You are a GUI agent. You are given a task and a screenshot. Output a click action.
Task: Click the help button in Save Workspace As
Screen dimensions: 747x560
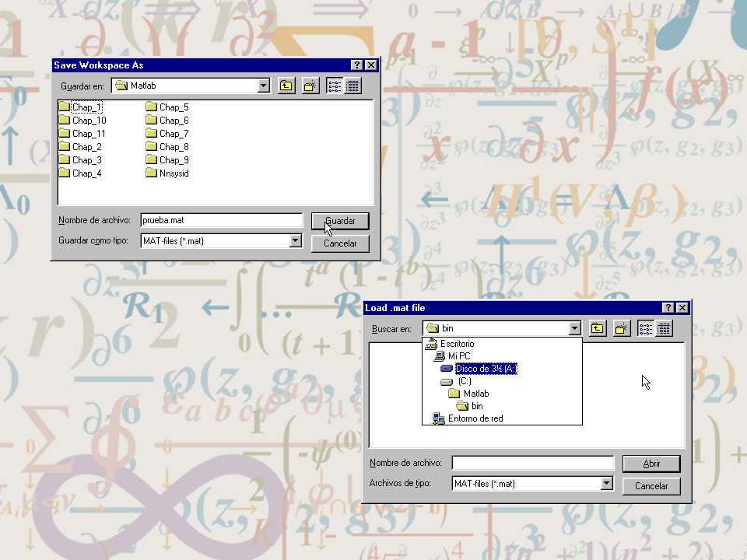[356, 65]
